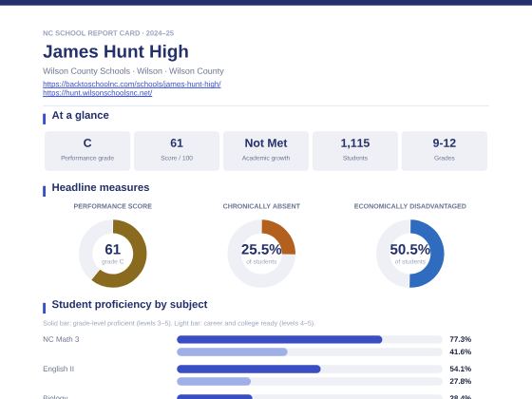Click the Grades 9-12 card
The height and width of the screenshot is (399, 532).
[445, 151]
